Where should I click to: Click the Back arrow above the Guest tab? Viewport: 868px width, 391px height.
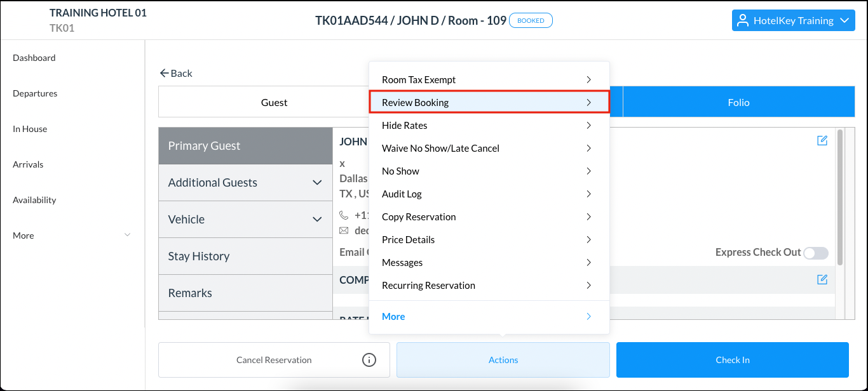pyautogui.click(x=165, y=73)
